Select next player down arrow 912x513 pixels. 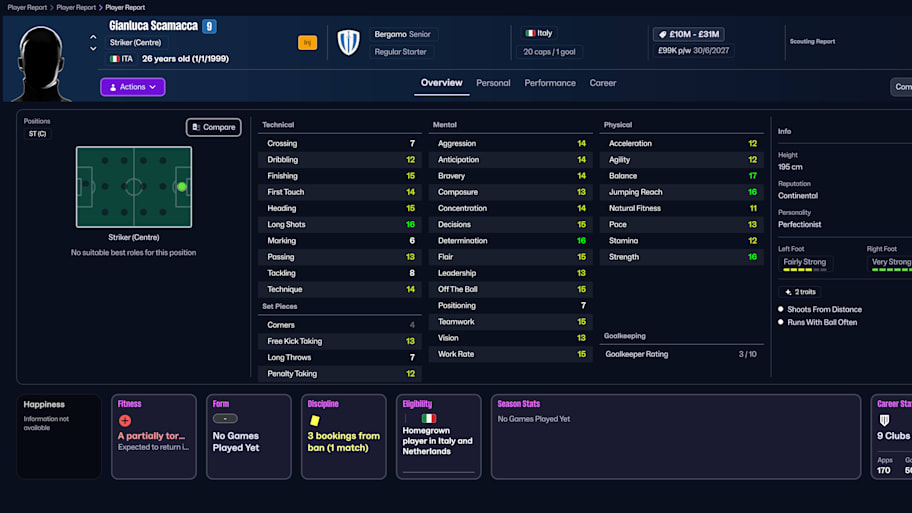click(93, 49)
